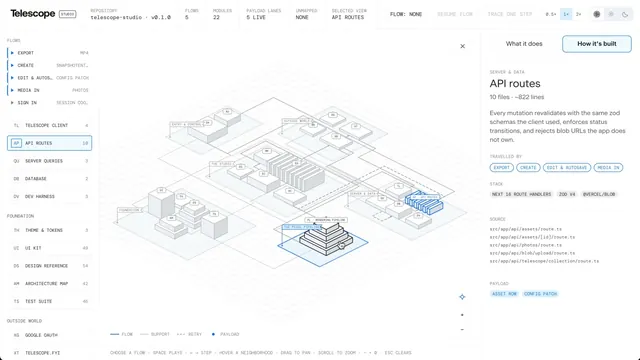
Task: Select Google OAuth in Outside World
Action: 49,335
